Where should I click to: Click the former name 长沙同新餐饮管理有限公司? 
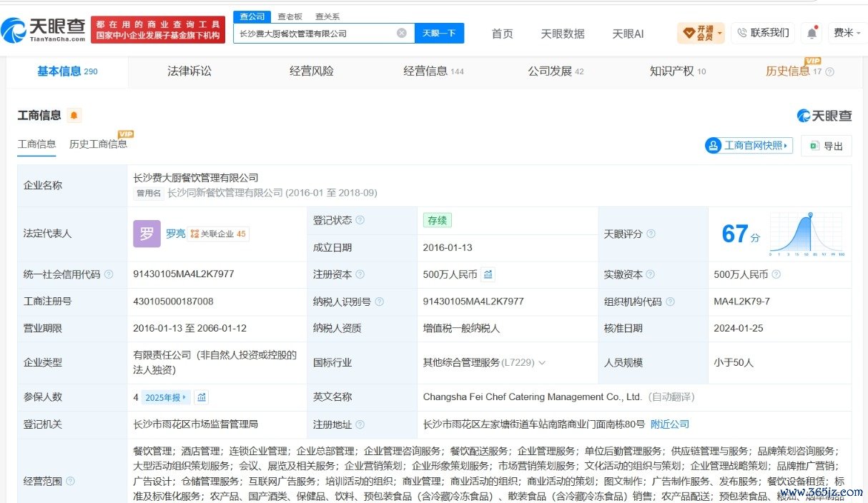225,193
